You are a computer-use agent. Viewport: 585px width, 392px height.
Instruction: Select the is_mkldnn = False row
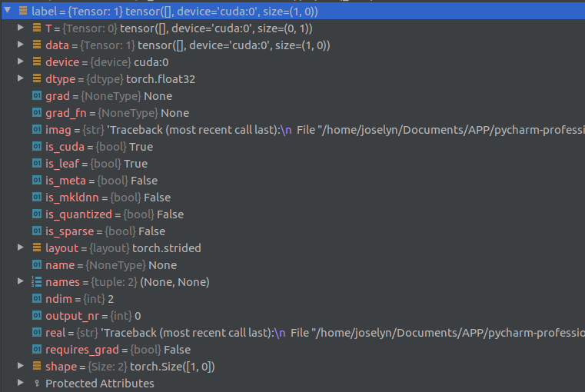pos(108,198)
